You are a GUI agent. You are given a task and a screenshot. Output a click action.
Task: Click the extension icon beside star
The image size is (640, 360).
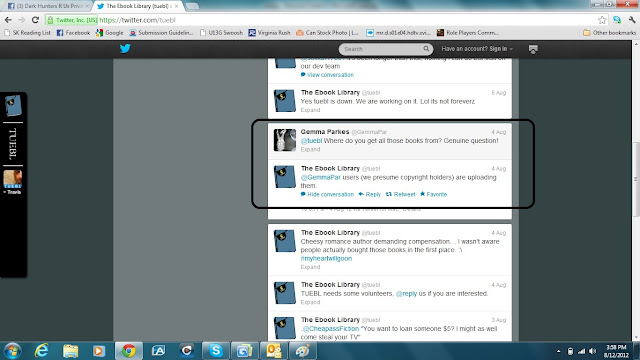617,20
